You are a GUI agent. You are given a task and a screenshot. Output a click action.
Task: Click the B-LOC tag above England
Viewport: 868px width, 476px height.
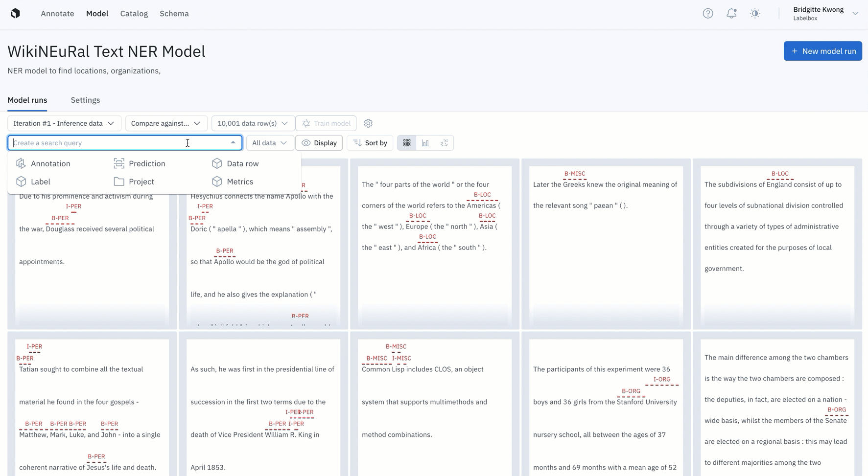(x=780, y=174)
